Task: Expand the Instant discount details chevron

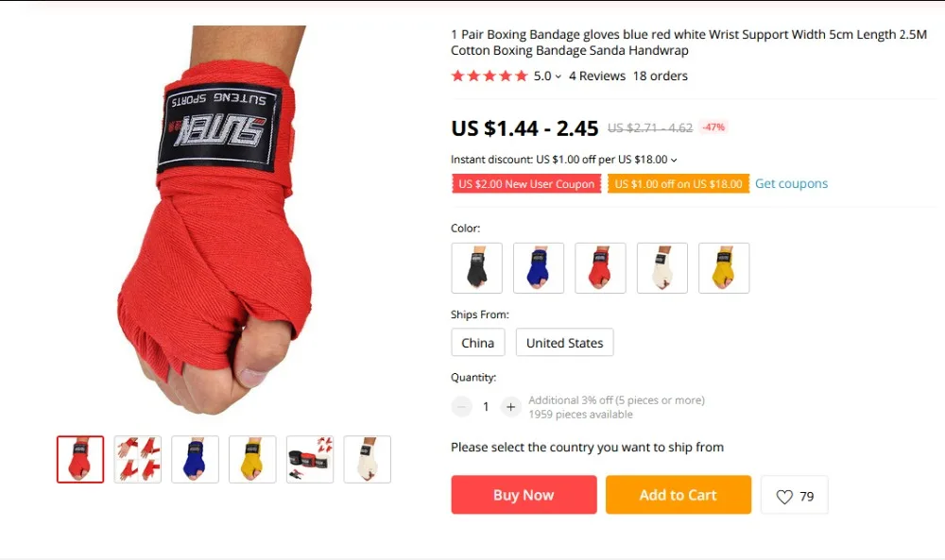Action: point(674,161)
